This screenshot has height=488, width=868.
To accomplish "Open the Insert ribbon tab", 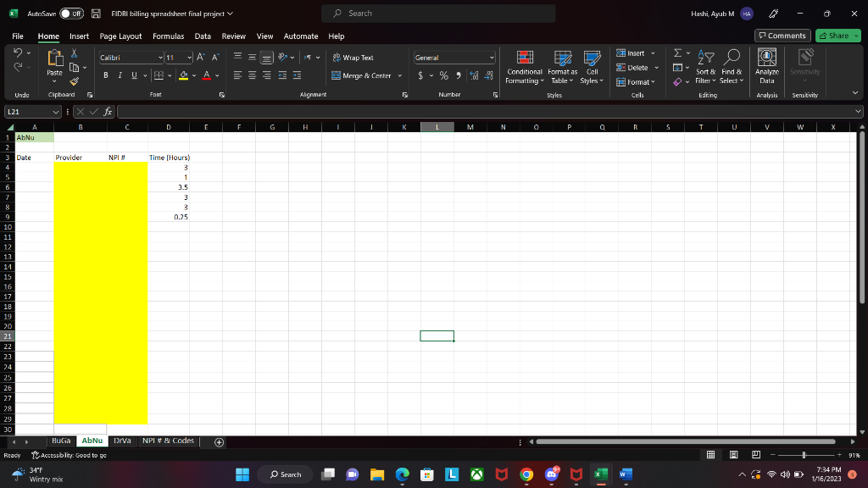I will click(79, 36).
